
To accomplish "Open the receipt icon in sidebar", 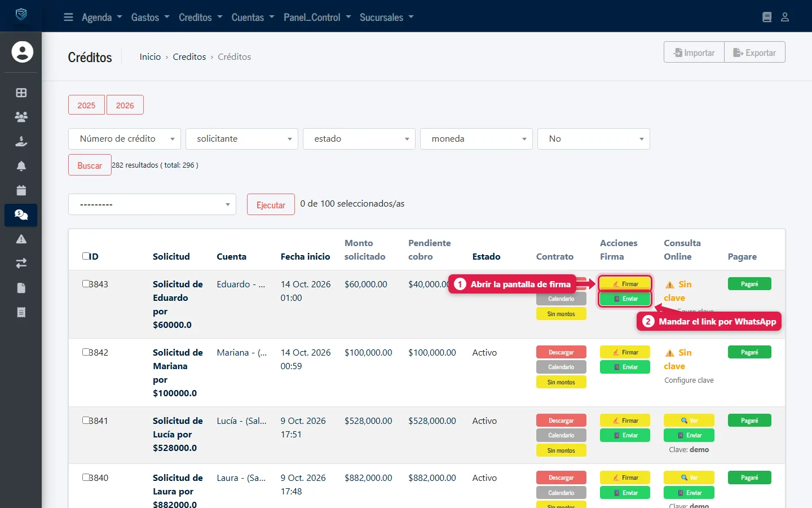I will 21,312.
